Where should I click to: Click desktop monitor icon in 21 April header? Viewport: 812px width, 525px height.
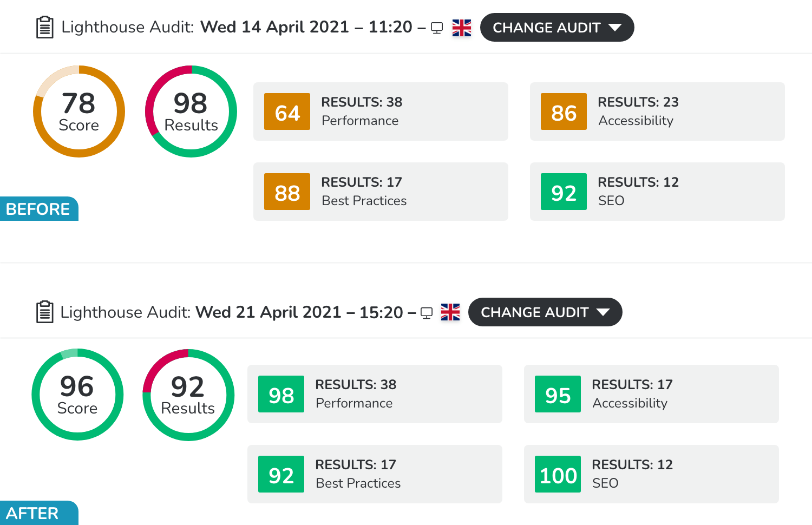pyautogui.click(x=427, y=313)
